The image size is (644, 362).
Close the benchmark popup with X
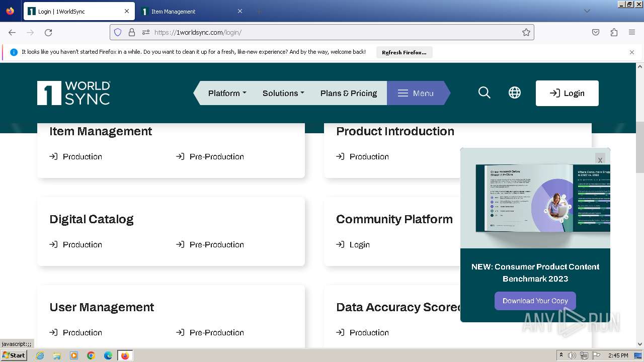point(600,159)
